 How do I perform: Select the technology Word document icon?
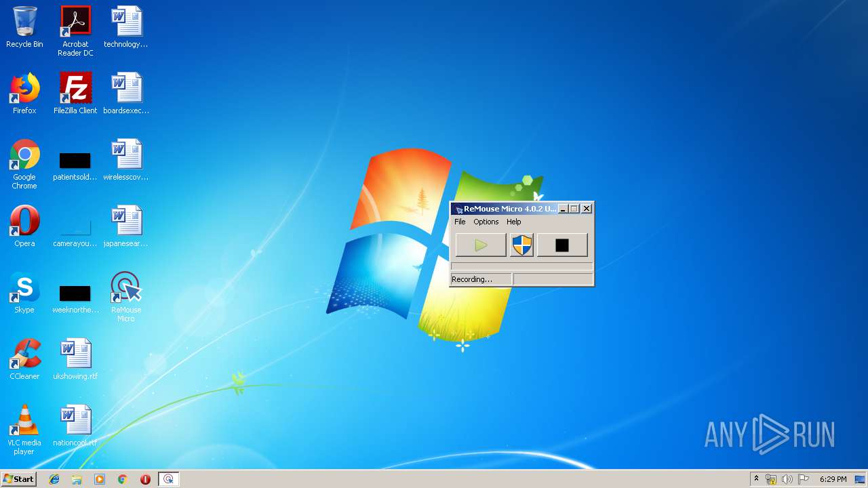tap(126, 27)
